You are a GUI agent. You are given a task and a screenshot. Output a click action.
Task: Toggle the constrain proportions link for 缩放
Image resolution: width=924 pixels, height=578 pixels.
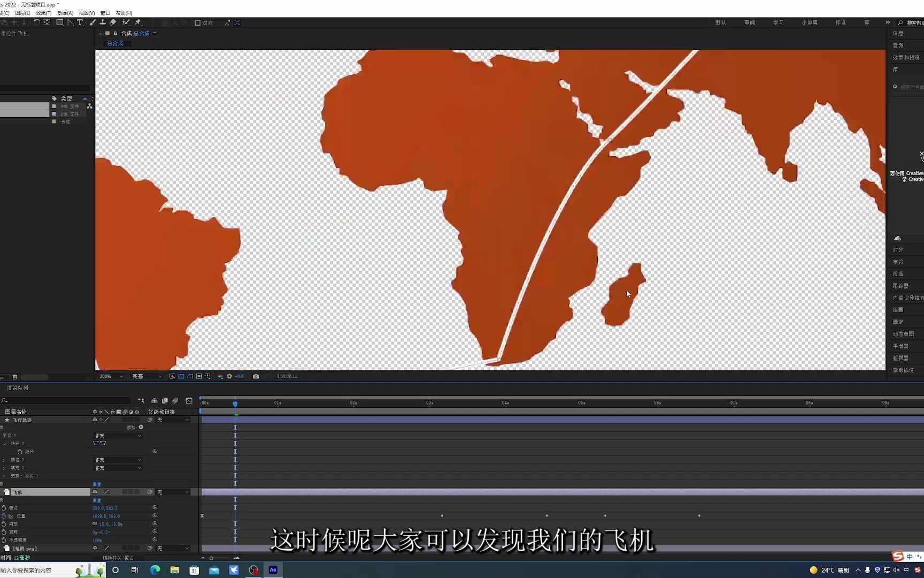(x=95, y=524)
